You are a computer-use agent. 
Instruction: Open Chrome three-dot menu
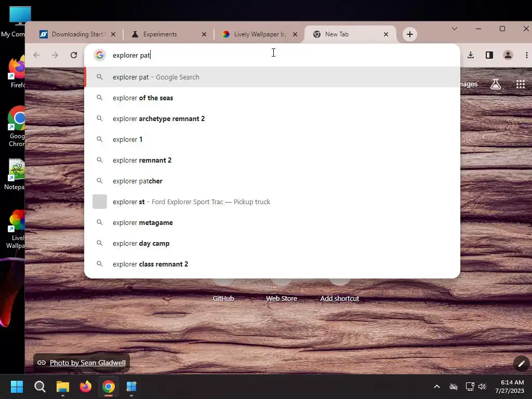click(x=527, y=55)
